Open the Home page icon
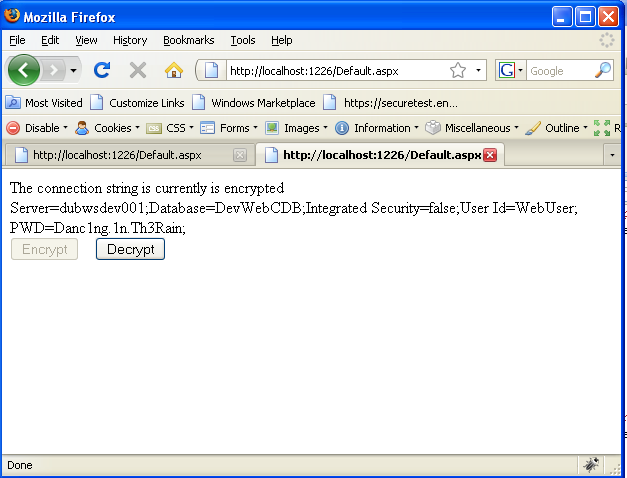The width and height of the screenshot is (627, 478). (174, 70)
